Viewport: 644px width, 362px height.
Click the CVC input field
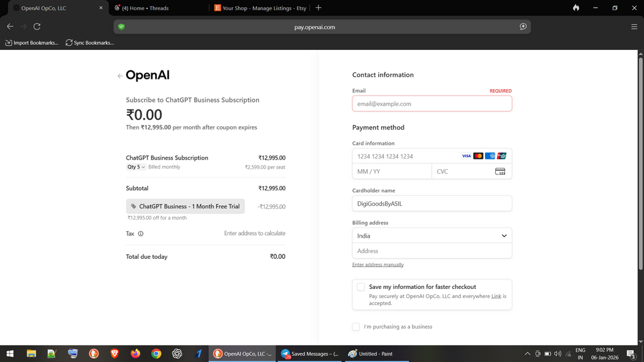click(x=472, y=172)
